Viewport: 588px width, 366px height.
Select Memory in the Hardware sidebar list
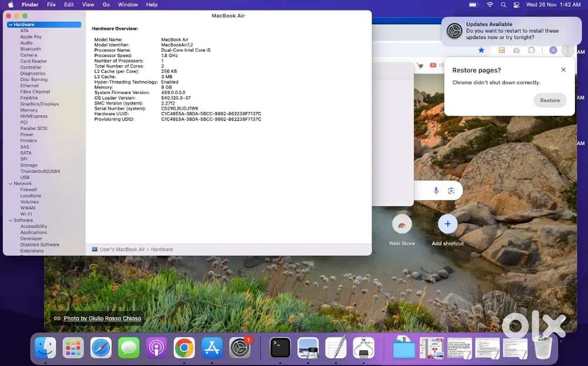pyautogui.click(x=28, y=110)
